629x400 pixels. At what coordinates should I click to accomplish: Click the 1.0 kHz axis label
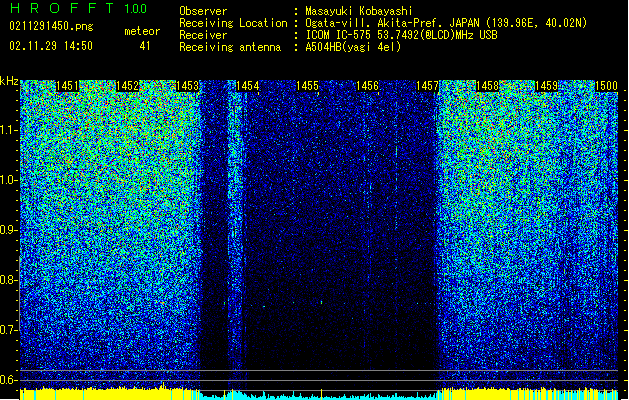pos(8,180)
